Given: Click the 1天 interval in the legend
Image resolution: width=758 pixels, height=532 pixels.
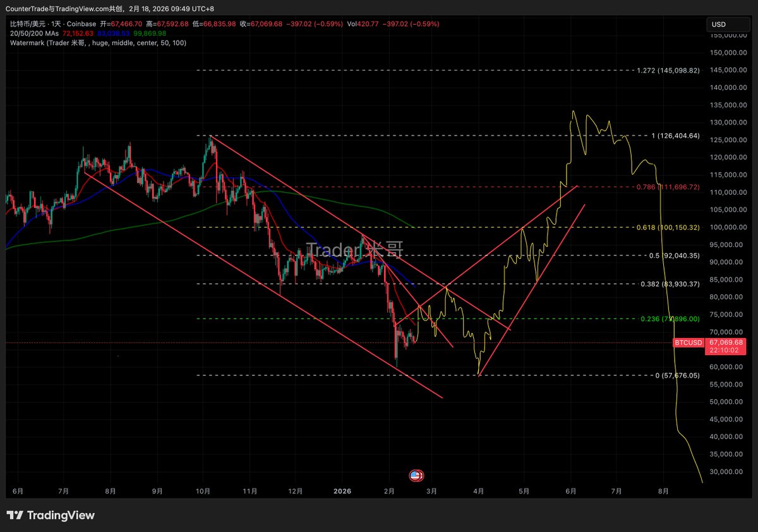Looking at the screenshot, I should pos(57,23).
